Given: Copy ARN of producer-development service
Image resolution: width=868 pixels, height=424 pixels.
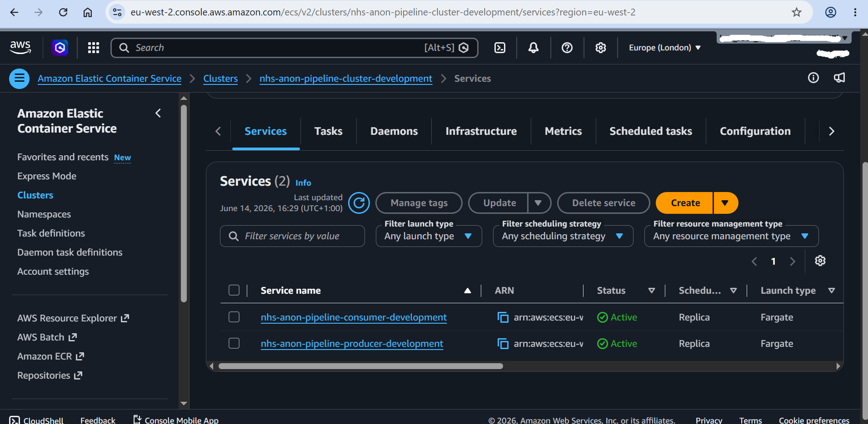Looking at the screenshot, I should [503, 344].
